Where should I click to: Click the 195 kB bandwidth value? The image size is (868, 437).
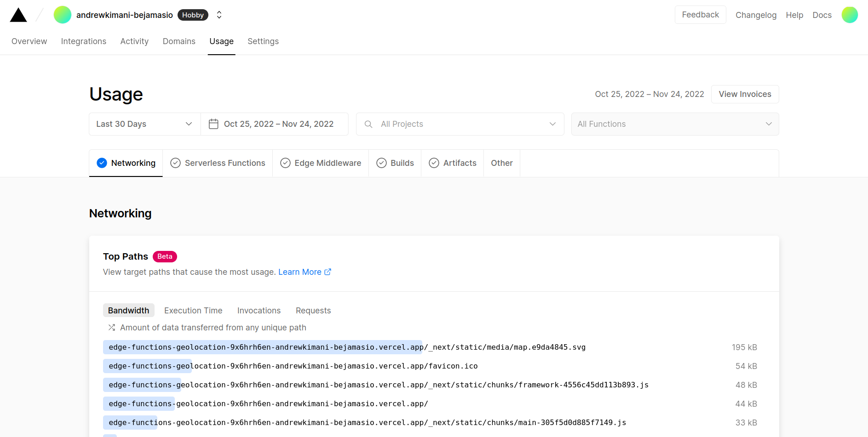(744, 347)
